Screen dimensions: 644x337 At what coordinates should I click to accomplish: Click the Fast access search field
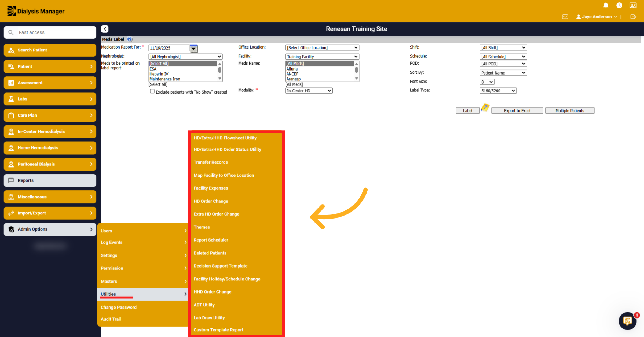point(50,32)
